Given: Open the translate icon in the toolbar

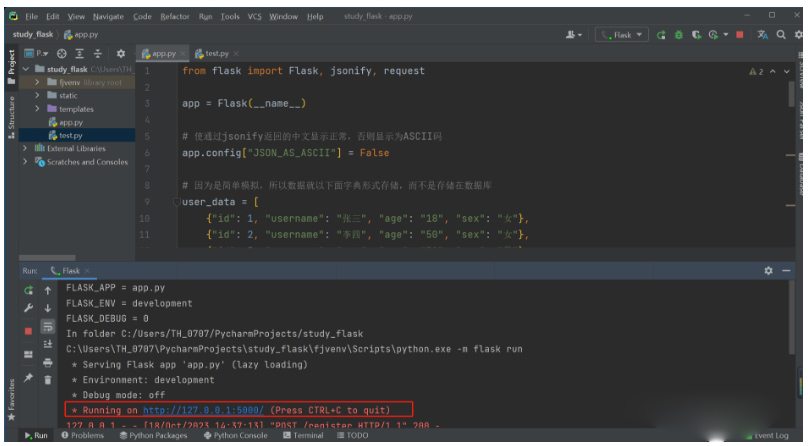Looking at the screenshot, I should pyautogui.click(x=762, y=35).
